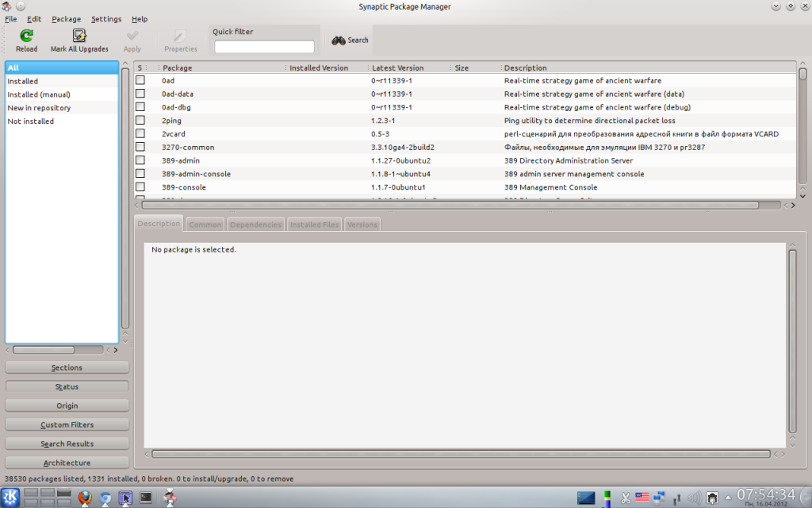Switch to the Description tab
This screenshot has width=812, height=508.
(159, 223)
